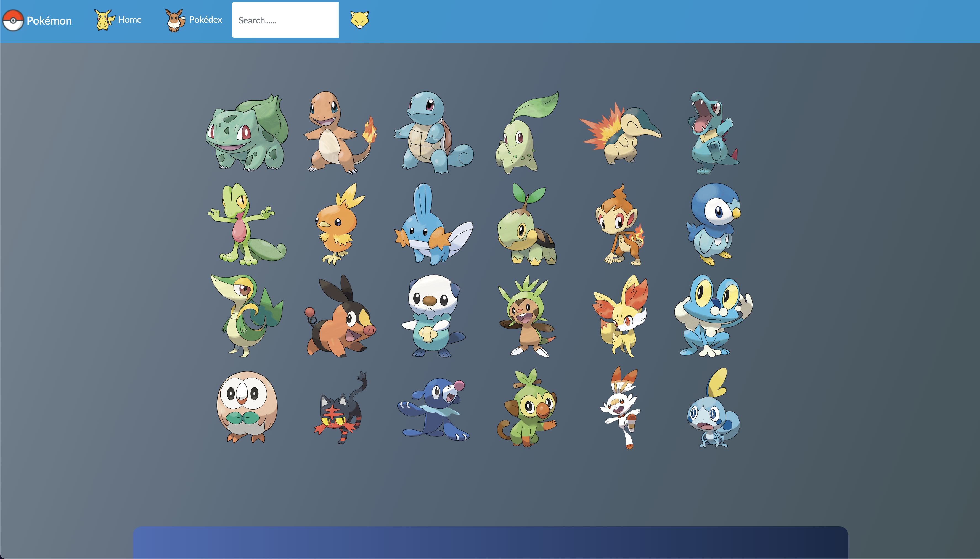Choose the Scorbunny artwork

click(x=621, y=407)
